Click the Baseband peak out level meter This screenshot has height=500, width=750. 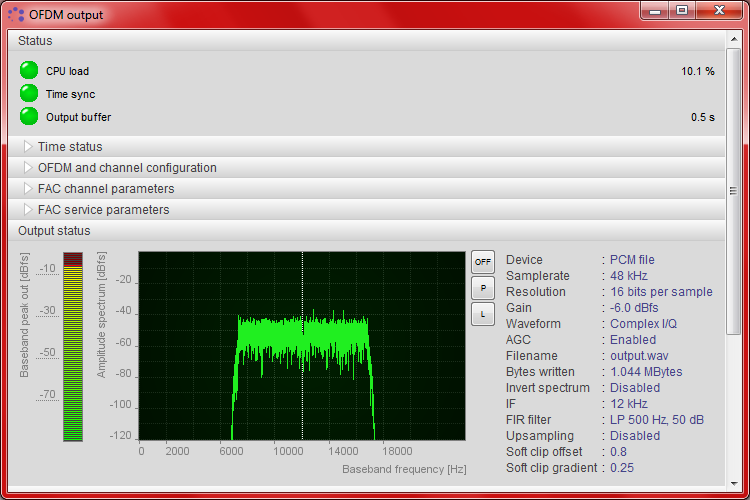73,346
